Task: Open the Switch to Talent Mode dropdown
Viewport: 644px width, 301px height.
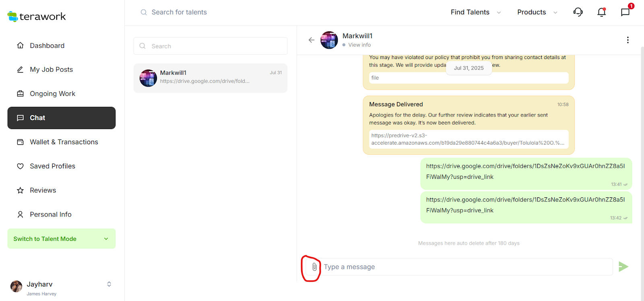Action: click(x=61, y=239)
